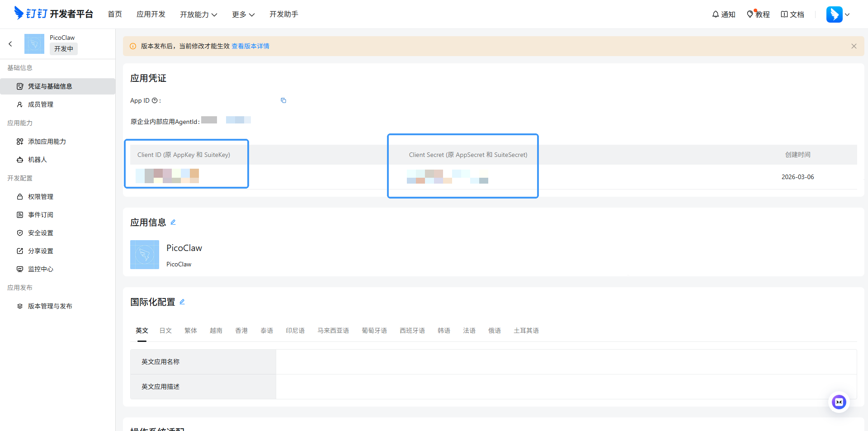The height and width of the screenshot is (431, 868).
Task: Open 通知 notifications bell
Action: point(723,14)
